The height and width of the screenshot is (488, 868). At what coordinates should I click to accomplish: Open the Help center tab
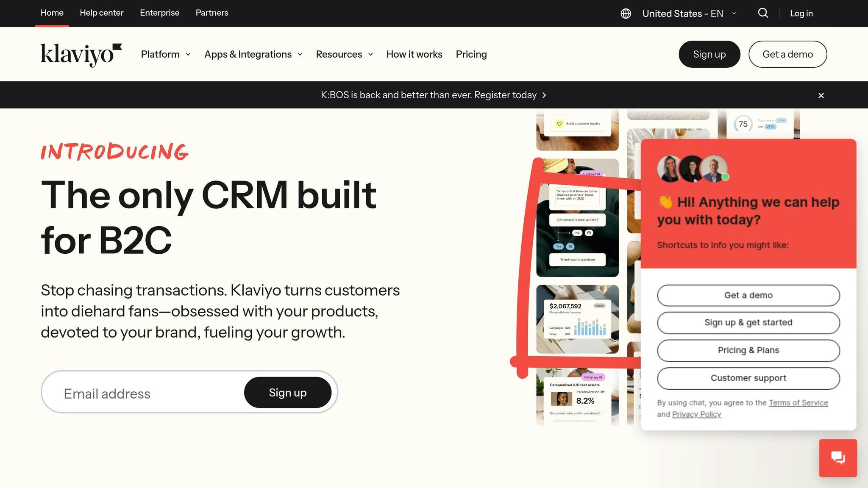(102, 13)
